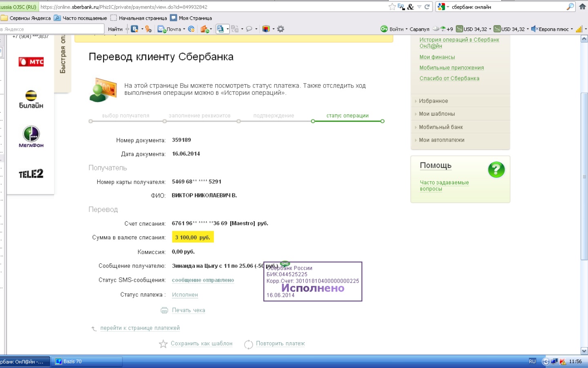The image size is (588, 368).
Task: Expand Избранное sidebar section
Action: (460, 101)
